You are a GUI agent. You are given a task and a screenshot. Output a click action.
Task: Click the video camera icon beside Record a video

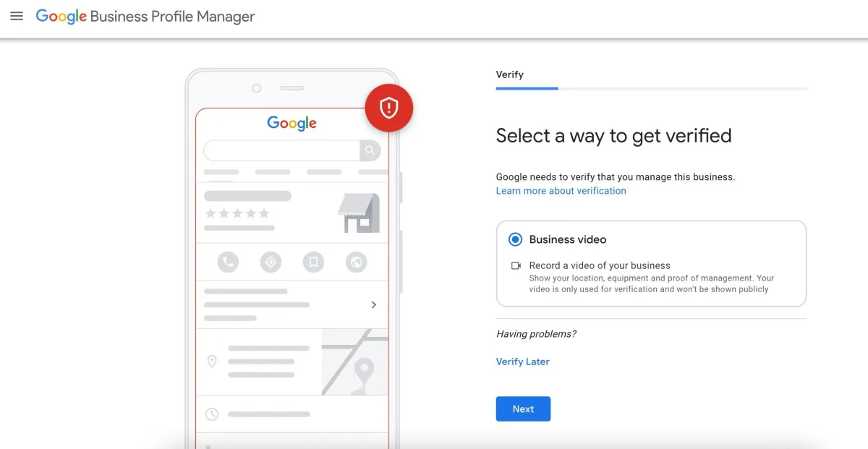point(516,265)
